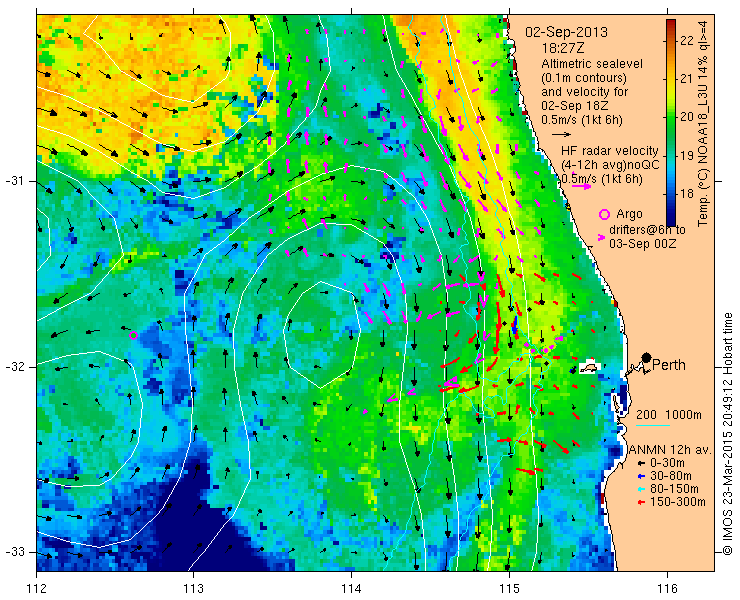Viewport: 740px width, 600px height.
Task: Click the 03-Sep 00Z legend text
Action: [642, 244]
